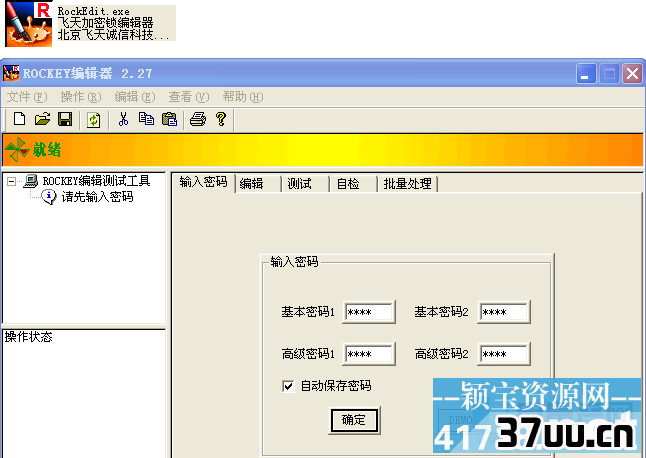Click the 基本密码1 password field

[369, 312]
